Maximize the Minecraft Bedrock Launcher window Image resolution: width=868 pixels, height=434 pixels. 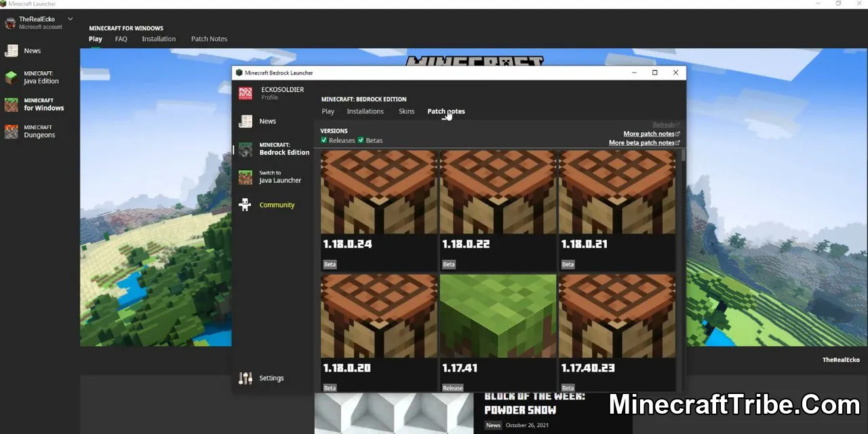(x=654, y=73)
